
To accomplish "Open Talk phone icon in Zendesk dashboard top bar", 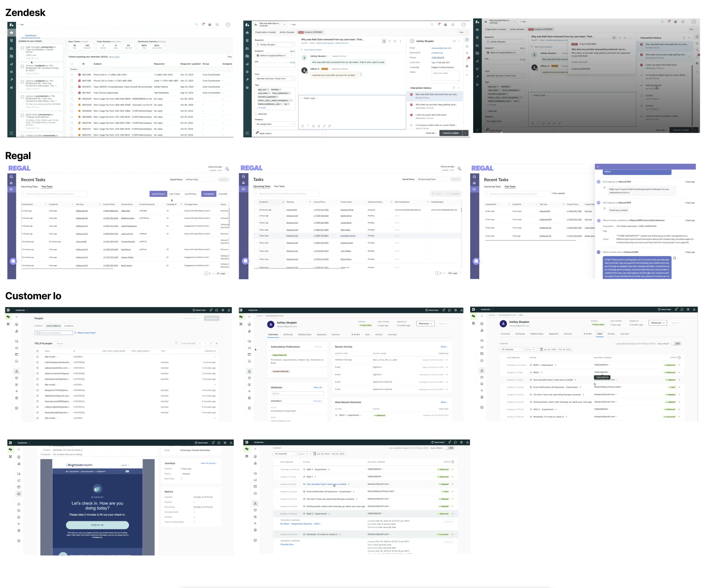I will click(x=203, y=25).
